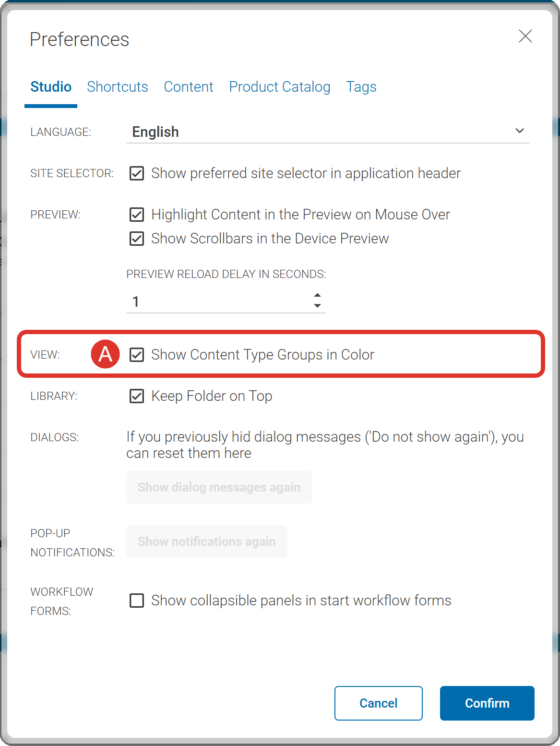This screenshot has width=560, height=746.
Task: Disable Show Scrollbars in the Device Preview
Action: pyautogui.click(x=137, y=239)
